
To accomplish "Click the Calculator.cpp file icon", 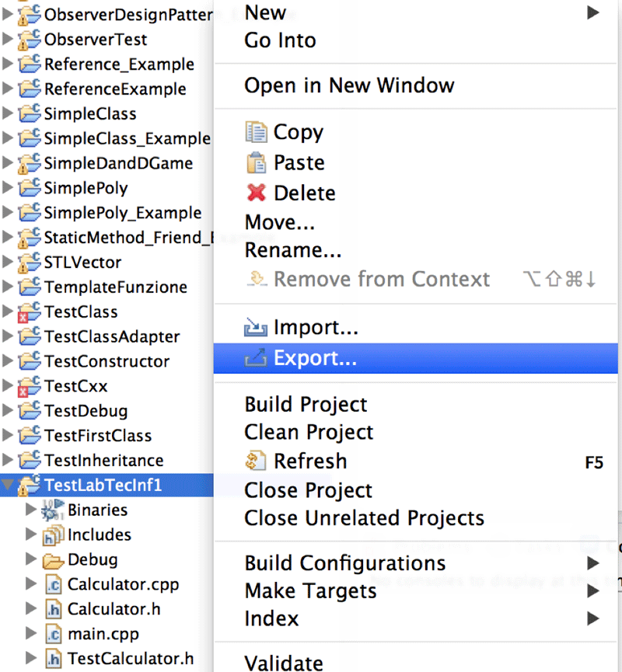I will pos(53,584).
